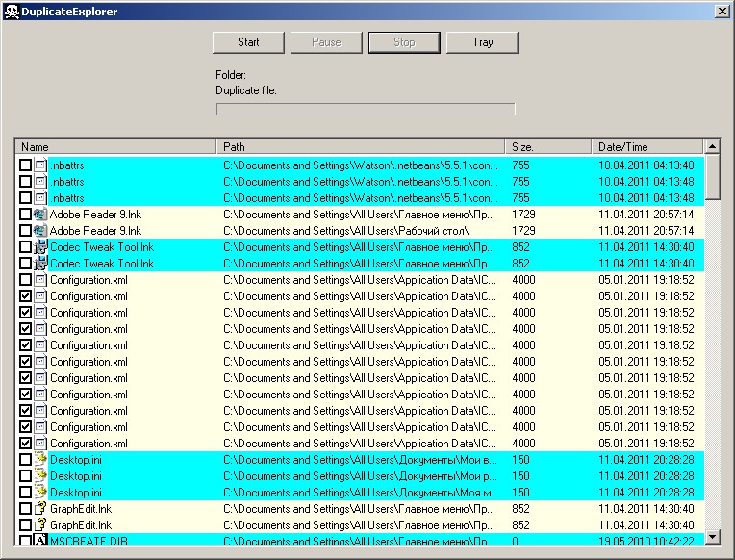Click the Pause button
The height and width of the screenshot is (560, 735).
(326, 42)
